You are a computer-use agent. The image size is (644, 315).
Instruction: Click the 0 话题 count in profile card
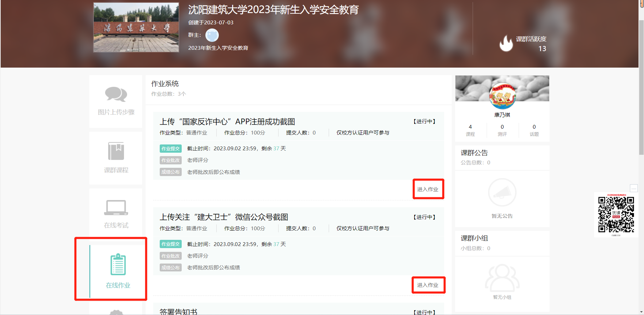point(534,130)
